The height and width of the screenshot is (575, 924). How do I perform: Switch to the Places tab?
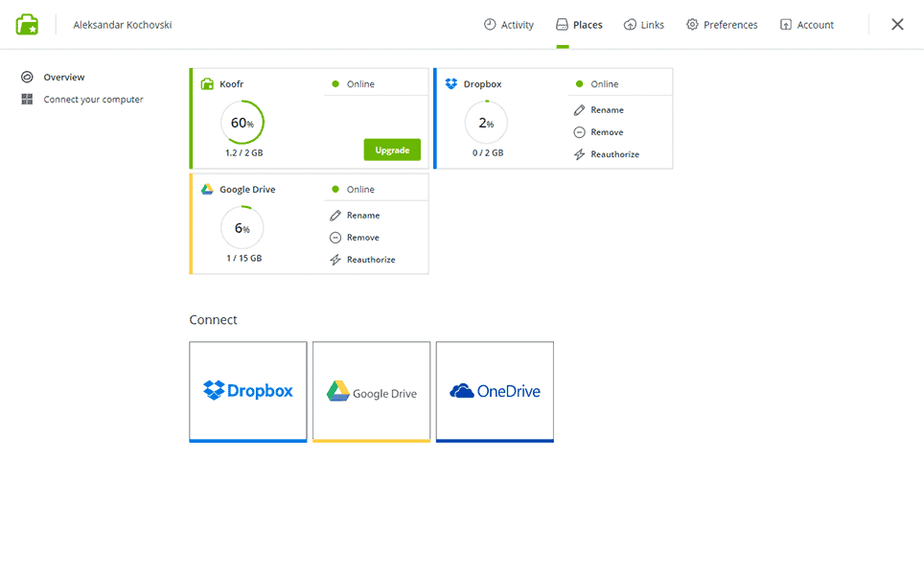pyautogui.click(x=579, y=25)
